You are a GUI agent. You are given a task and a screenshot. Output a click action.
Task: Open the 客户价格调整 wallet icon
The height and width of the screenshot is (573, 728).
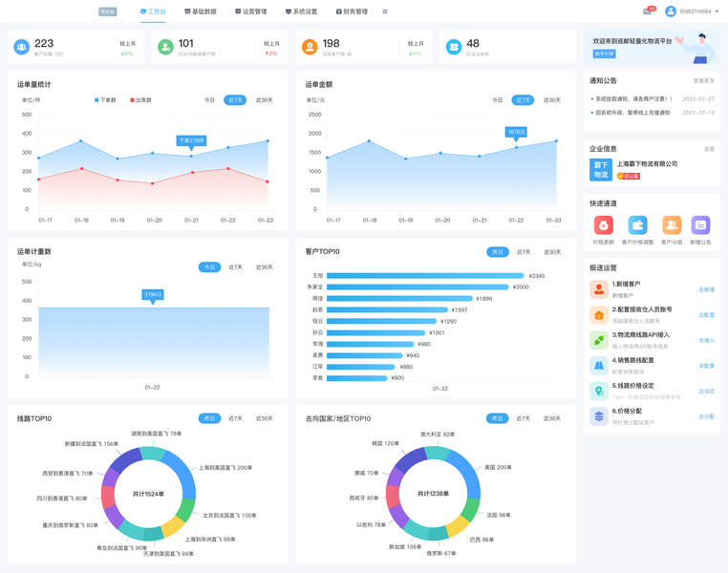pos(637,225)
